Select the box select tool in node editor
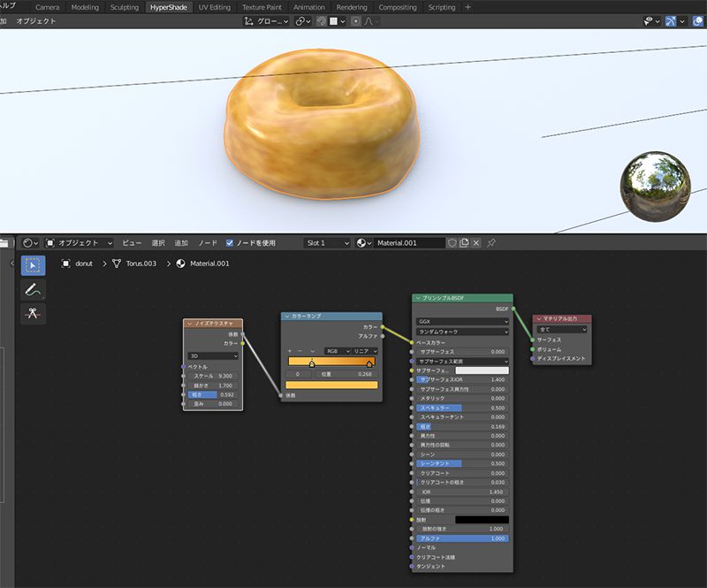This screenshot has width=707, height=588. (33, 265)
